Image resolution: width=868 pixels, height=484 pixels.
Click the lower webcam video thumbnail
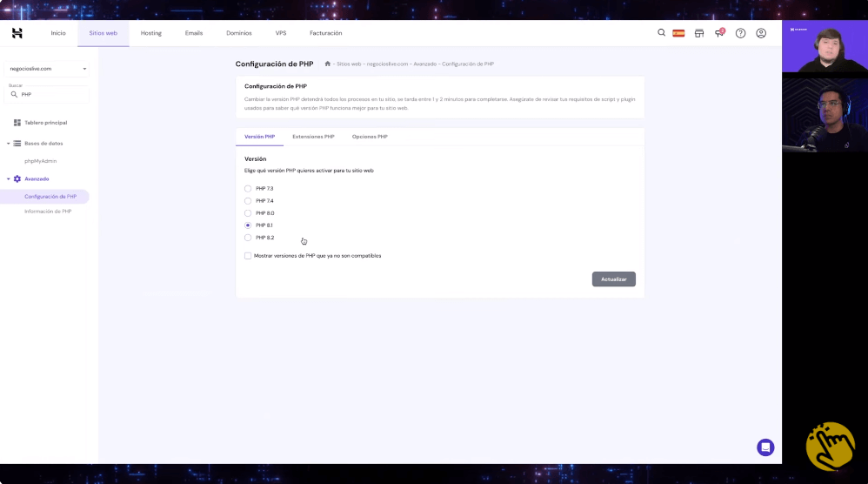(x=825, y=115)
